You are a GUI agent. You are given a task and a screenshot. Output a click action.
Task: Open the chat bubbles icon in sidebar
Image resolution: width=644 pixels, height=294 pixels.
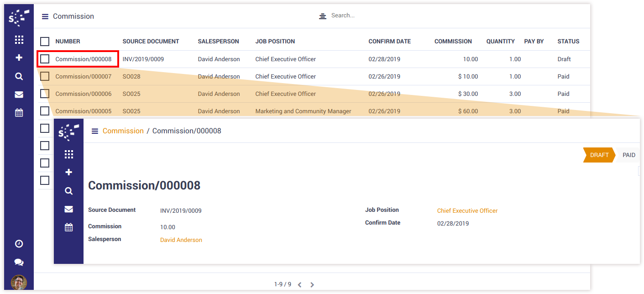[x=19, y=262]
